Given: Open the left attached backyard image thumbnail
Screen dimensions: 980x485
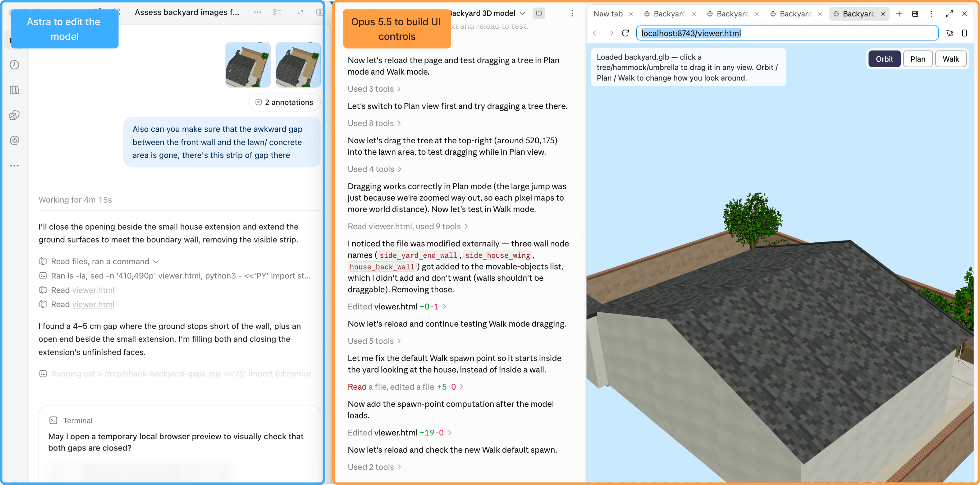Looking at the screenshot, I should click(248, 65).
